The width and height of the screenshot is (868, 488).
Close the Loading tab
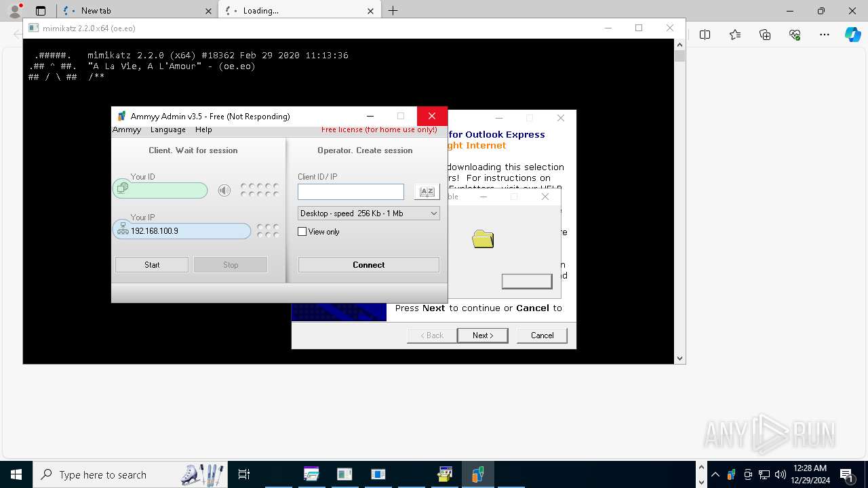370,11
